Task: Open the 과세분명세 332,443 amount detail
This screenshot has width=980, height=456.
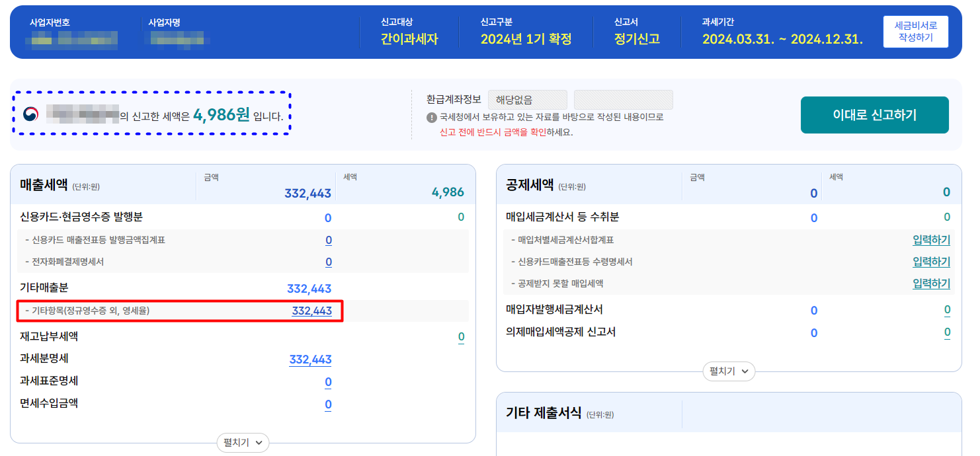Action: [x=309, y=360]
